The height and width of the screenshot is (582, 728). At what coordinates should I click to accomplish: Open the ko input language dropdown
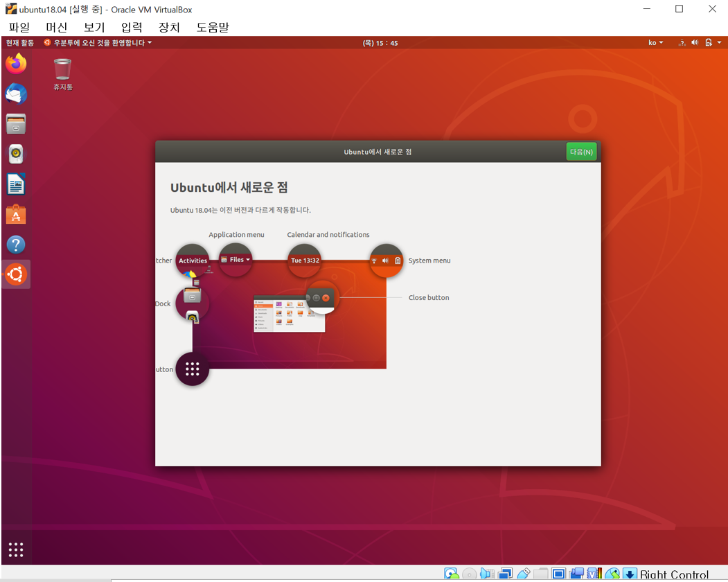click(655, 43)
